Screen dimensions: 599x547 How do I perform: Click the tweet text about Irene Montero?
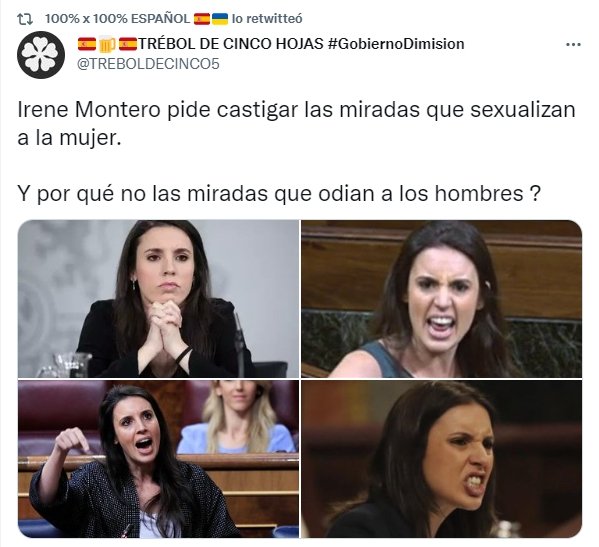pyautogui.click(x=296, y=124)
